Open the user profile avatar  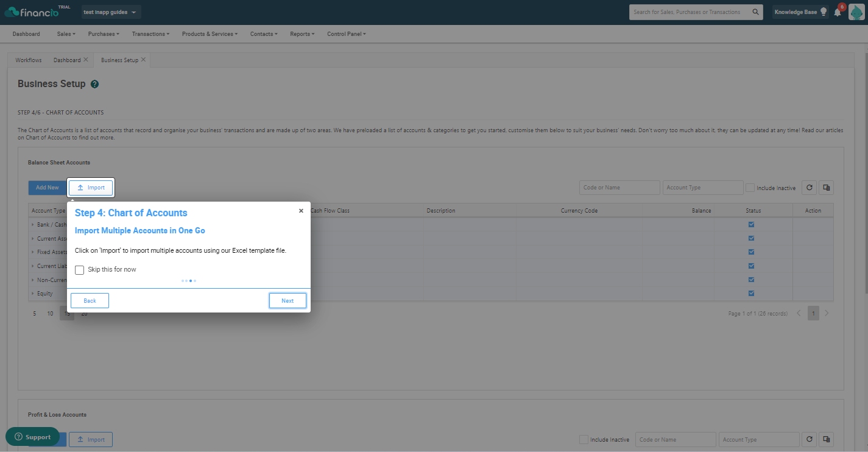pyautogui.click(x=856, y=12)
